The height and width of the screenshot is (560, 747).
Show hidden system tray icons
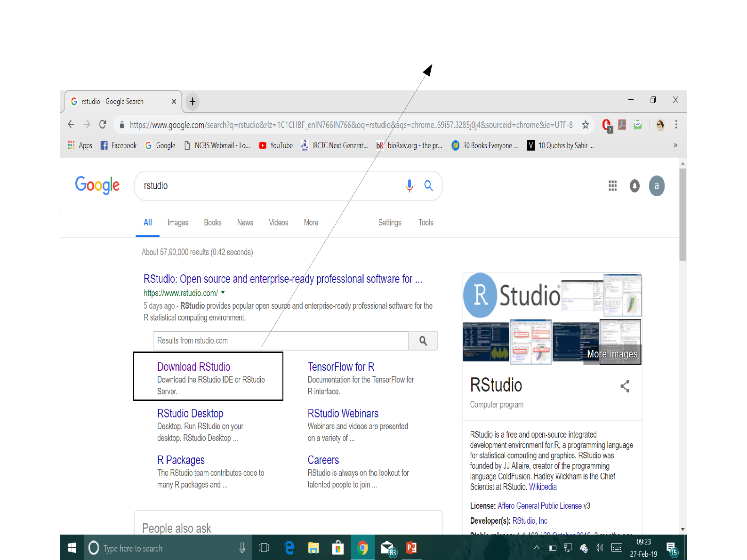point(537,548)
